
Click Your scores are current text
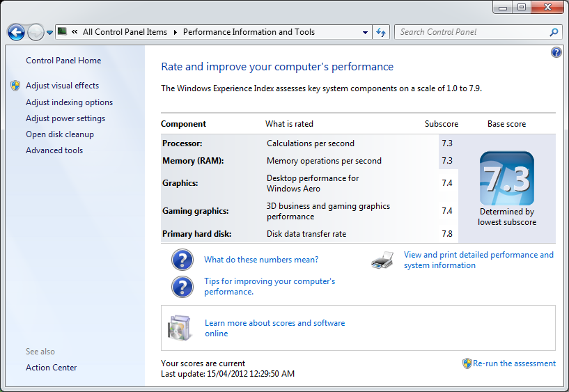(x=203, y=363)
